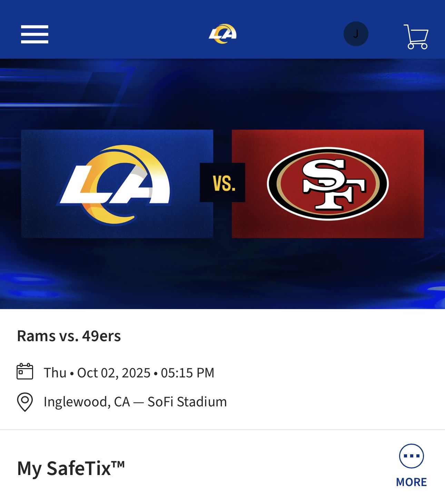Click the location pin icon

pyautogui.click(x=25, y=402)
